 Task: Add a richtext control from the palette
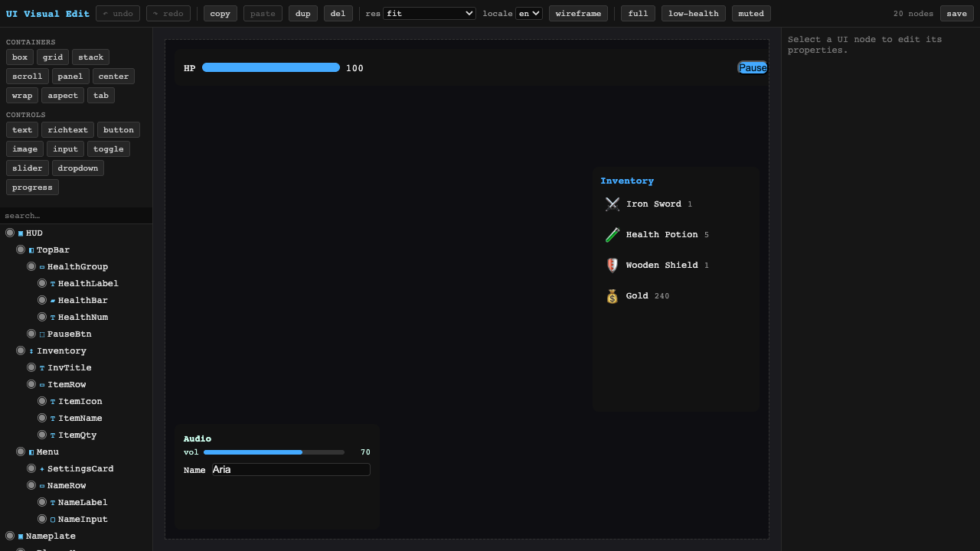(67, 130)
